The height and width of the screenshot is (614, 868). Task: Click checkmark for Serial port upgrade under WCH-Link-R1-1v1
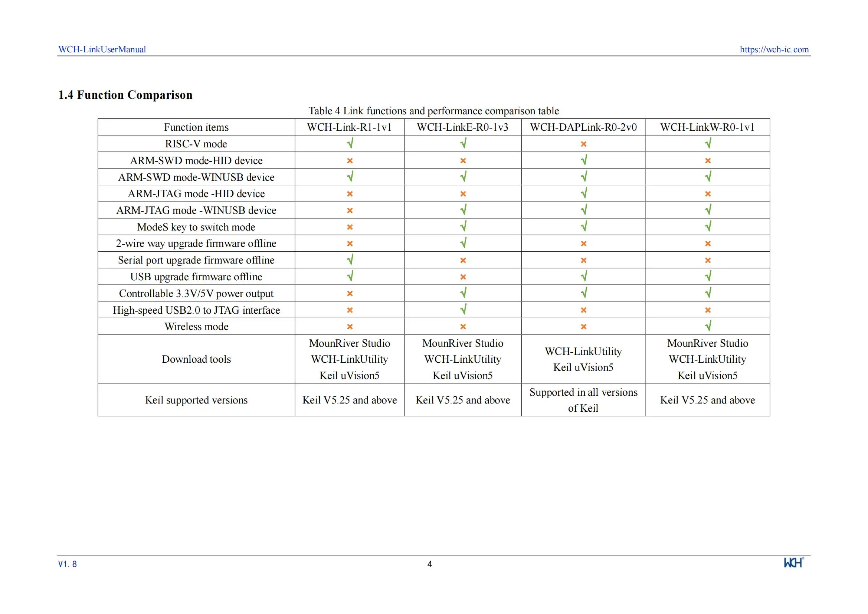click(x=350, y=260)
